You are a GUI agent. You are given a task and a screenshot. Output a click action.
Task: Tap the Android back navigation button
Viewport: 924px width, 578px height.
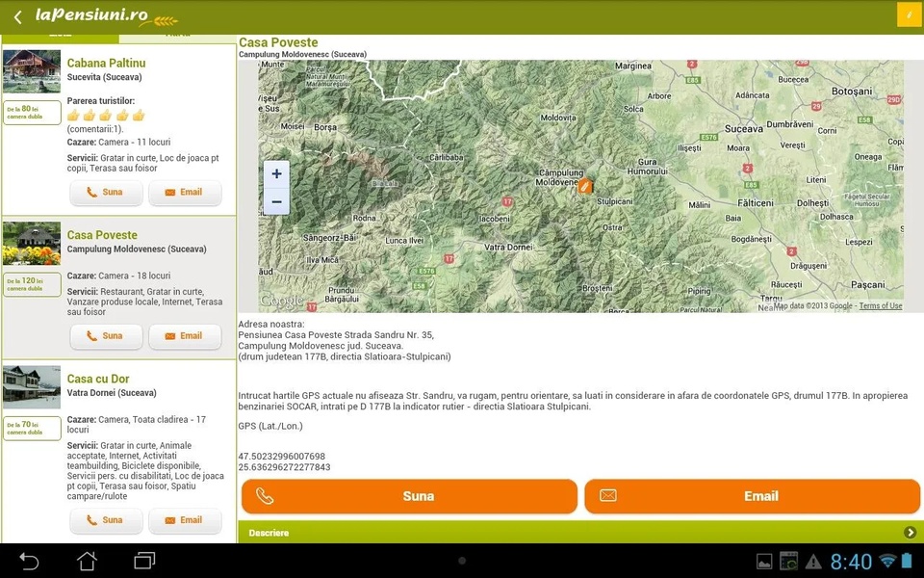pos(28,561)
